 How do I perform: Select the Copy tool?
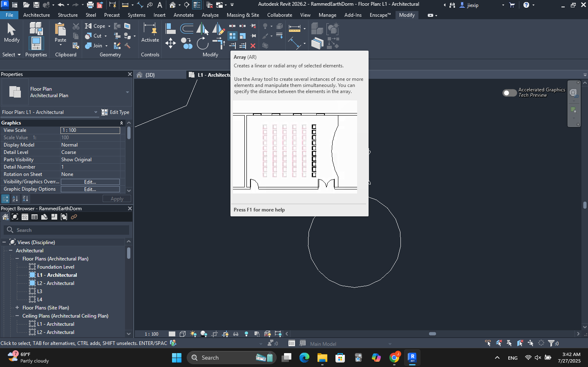pyautogui.click(x=187, y=43)
